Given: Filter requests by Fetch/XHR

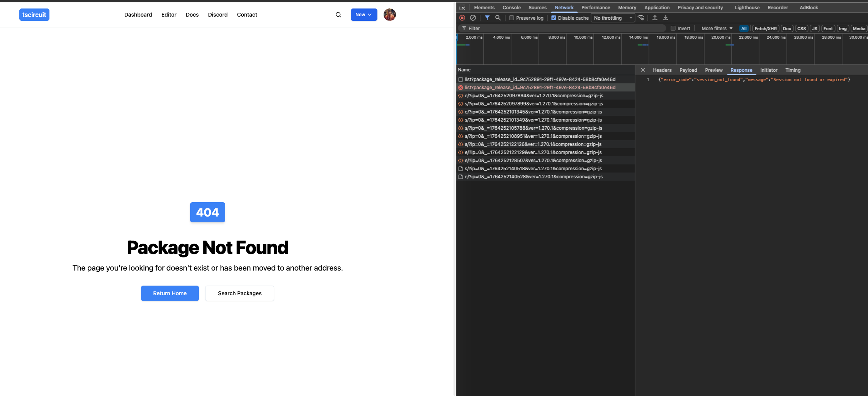Looking at the screenshot, I should point(766,29).
